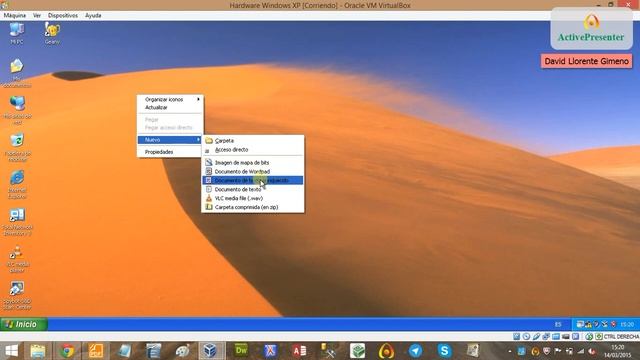Image resolution: width=640 pixels, height=360 pixels.
Task: Open the Mi PC desktop icon
Action: [17, 33]
